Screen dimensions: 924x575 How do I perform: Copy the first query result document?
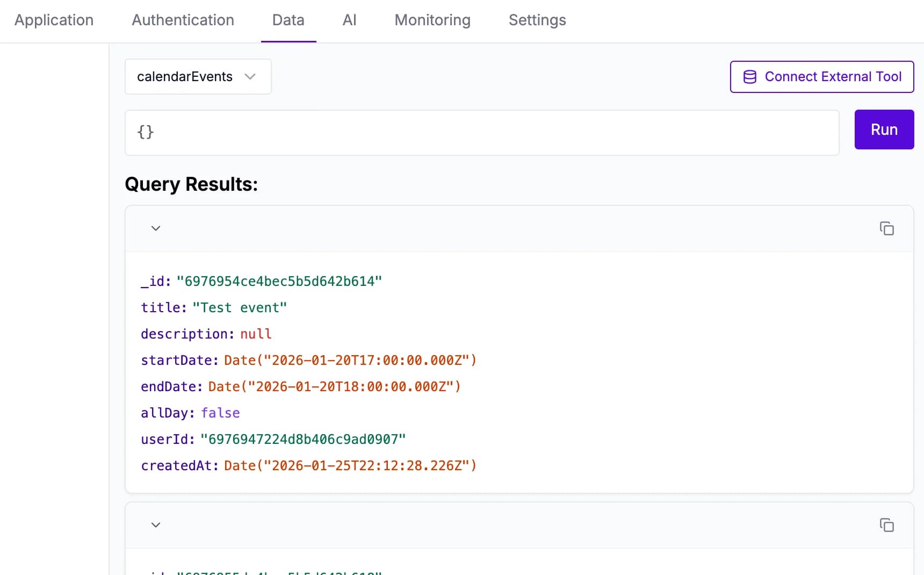pyautogui.click(x=886, y=228)
